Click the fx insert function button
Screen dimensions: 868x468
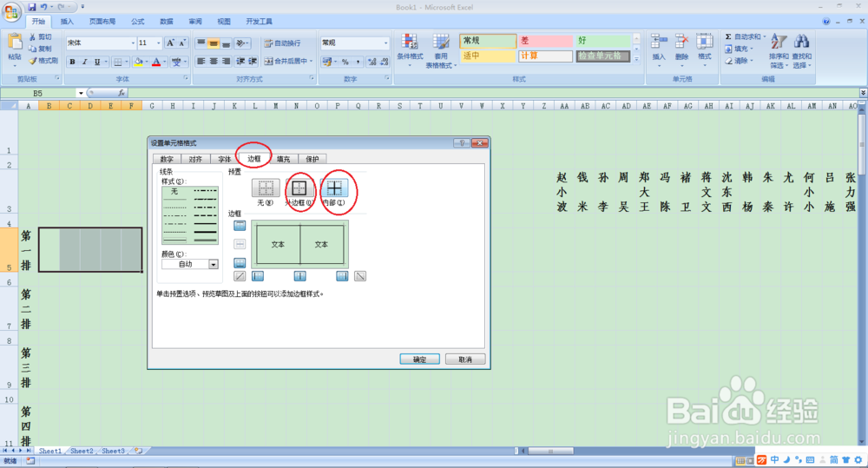[122, 93]
